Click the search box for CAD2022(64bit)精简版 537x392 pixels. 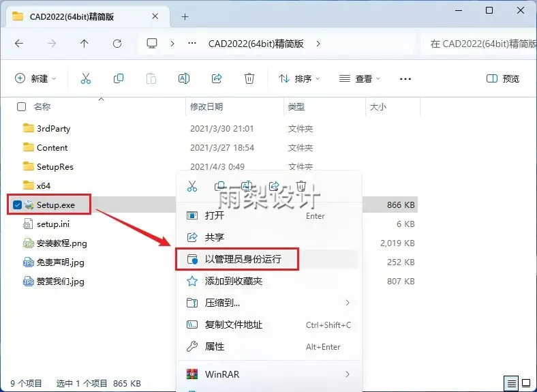(478, 44)
